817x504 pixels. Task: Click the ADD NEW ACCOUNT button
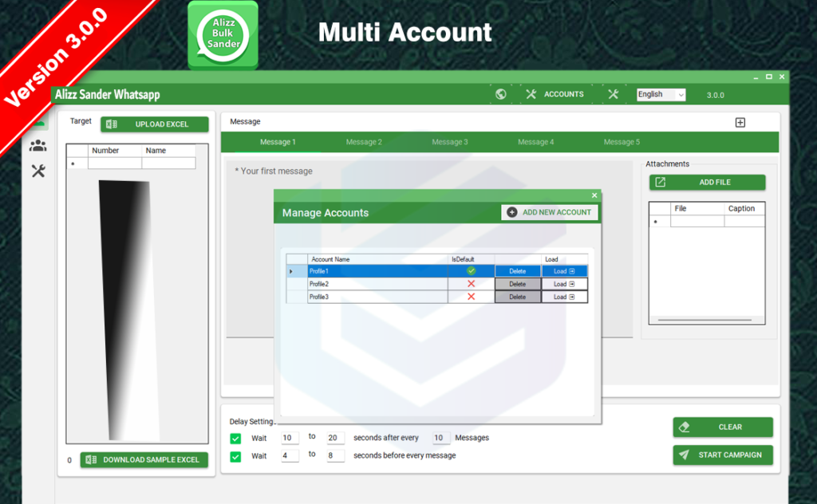[x=549, y=212]
